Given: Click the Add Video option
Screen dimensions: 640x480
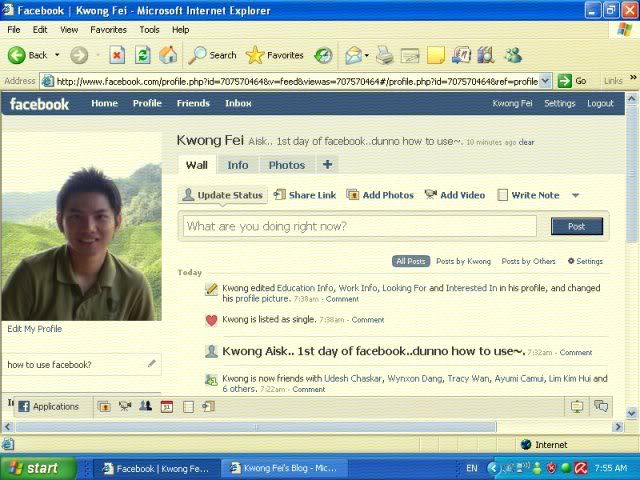Looking at the screenshot, I should tap(455, 195).
